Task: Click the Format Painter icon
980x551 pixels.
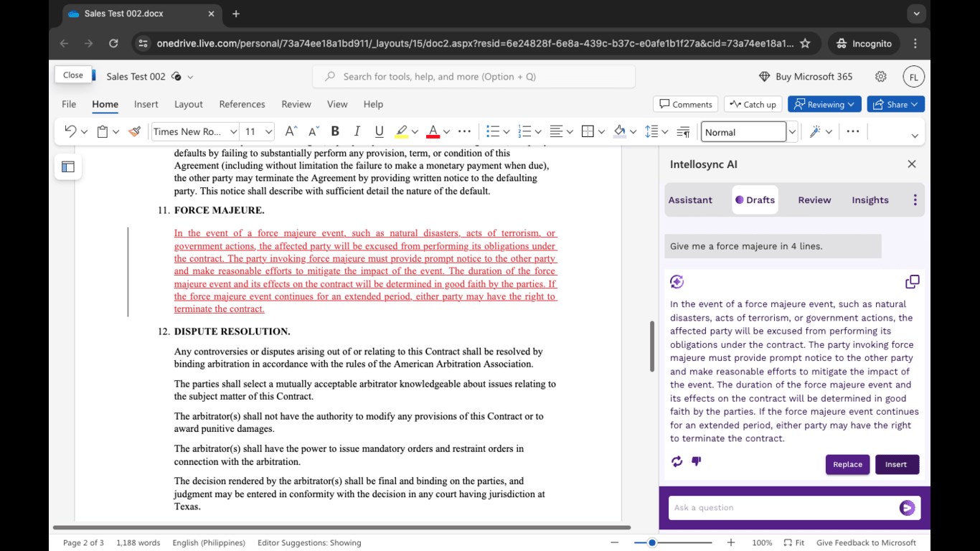Action: click(134, 131)
